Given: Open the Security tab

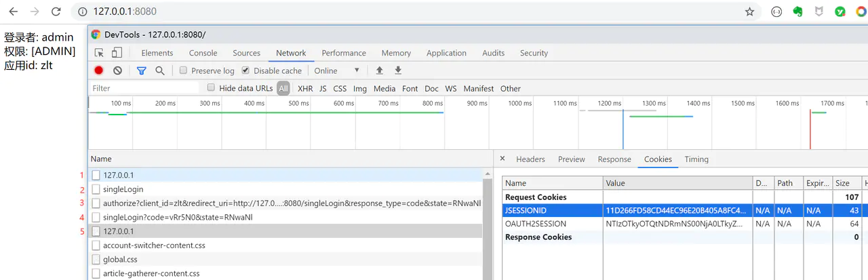Looking at the screenshot, I should point(534,53).
